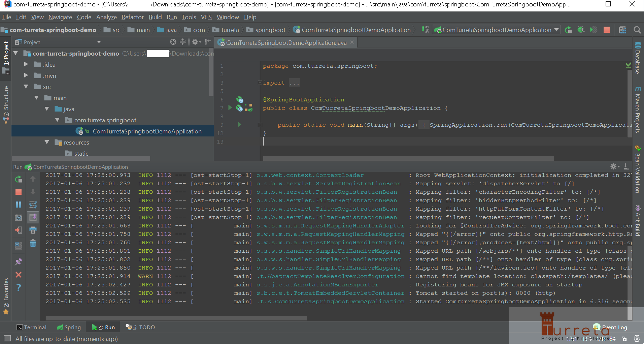
Task: Close the ComTurretaSpringbootDemoApplication.java editor tab
Action: click(x=352, y=42)
